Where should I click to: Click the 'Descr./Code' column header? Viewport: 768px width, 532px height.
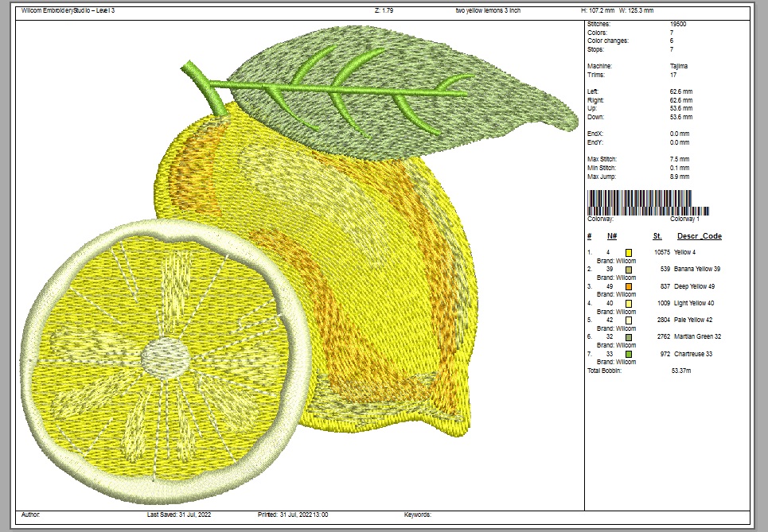699,236
